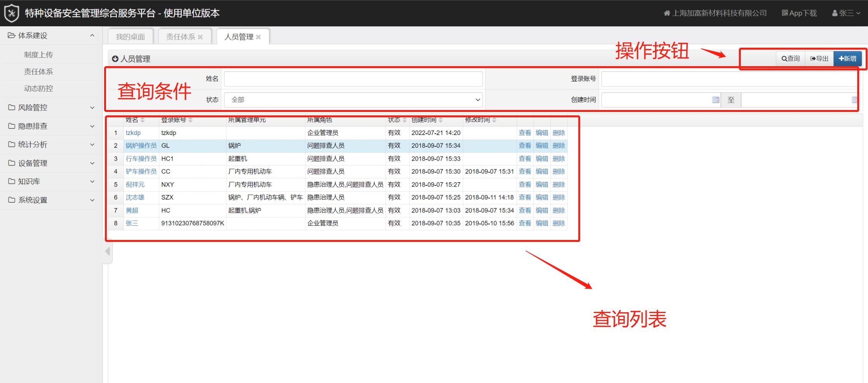Focus the 登录账号 search input field
Image resolution: width=868 pixels, height=383 pixels.
(x=730, y=79)
